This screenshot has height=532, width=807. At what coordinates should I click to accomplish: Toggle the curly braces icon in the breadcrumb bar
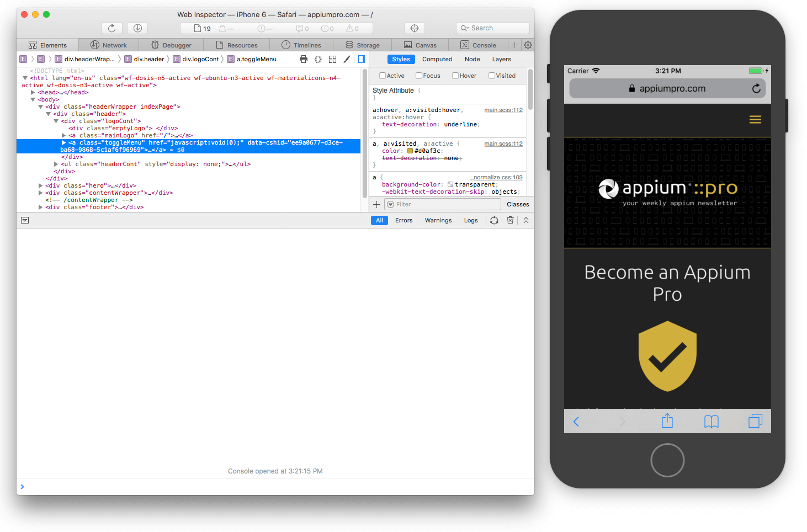coord(318,59)
